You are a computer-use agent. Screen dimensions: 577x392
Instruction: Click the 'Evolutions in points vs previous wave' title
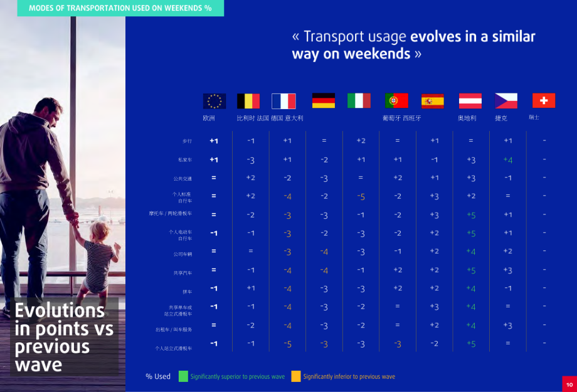coord(64,337)
